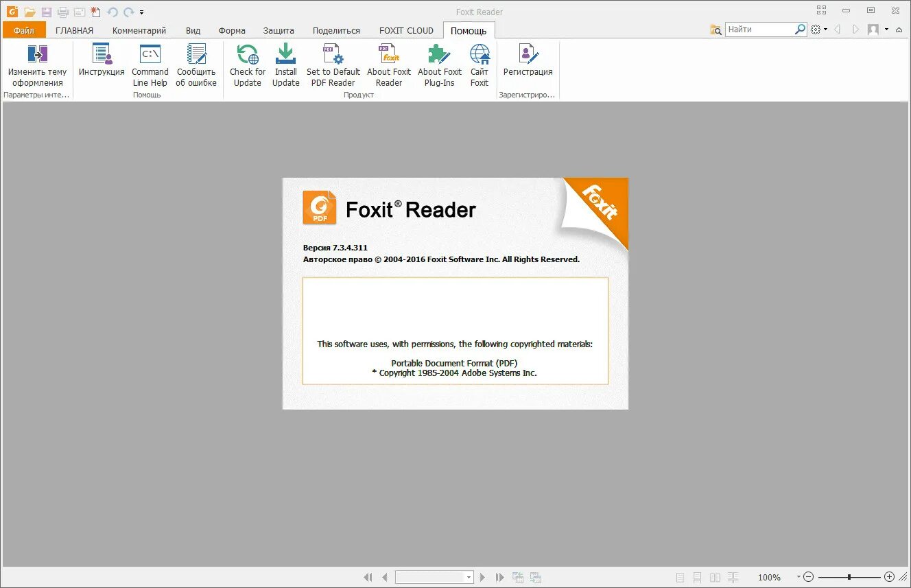Open About Foxit Reader
The width and height of the screenshot is (911, 588).
[389, 65]
